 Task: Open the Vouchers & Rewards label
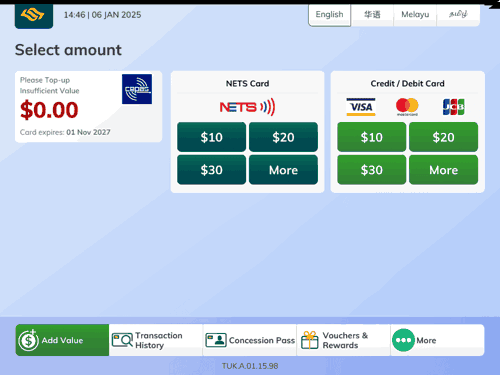[345, 340]
